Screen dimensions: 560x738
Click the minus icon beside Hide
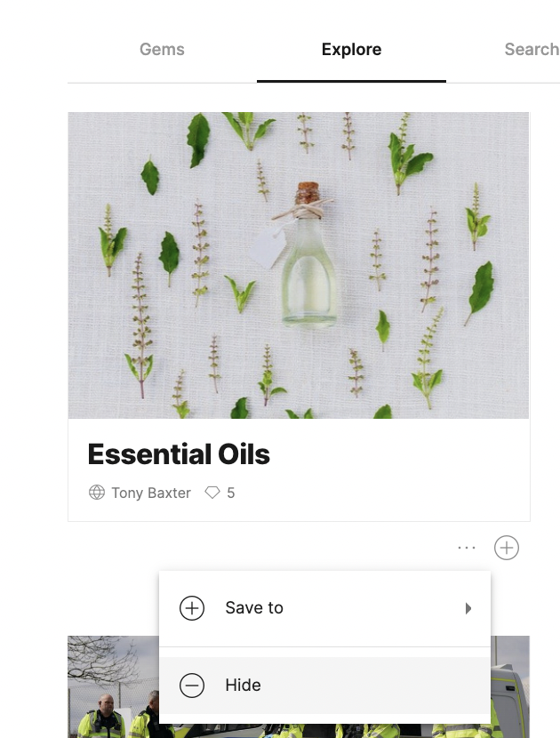pyautogui.click(x=192, y=685)
